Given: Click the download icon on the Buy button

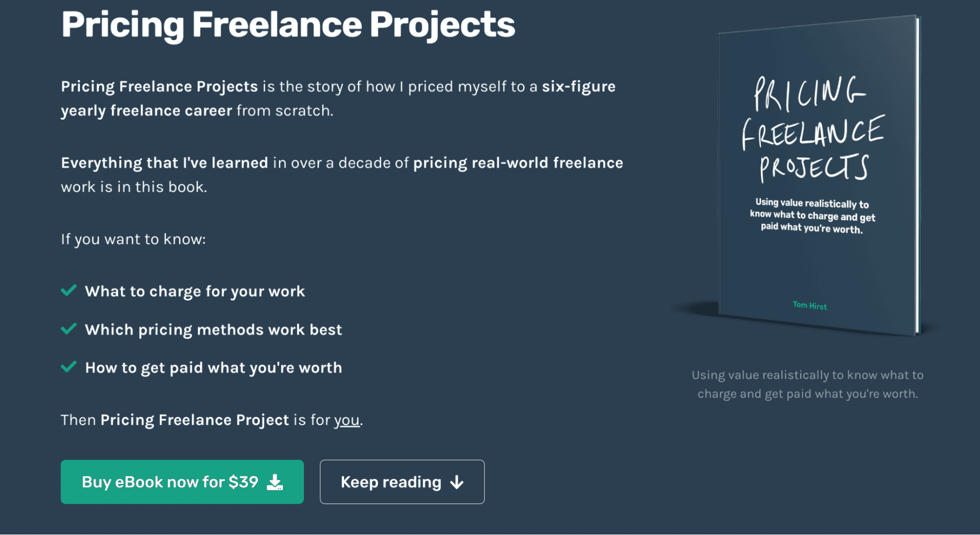Looking at the screenshot, I should coord(275,483).
